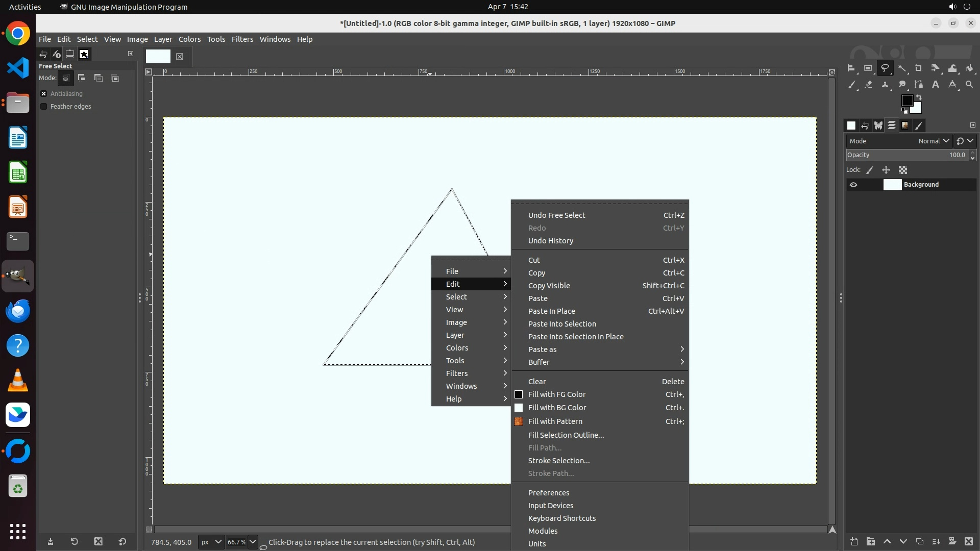Select the Fuzzy Select magic wand tool
Viewport: 980px width, 551px height.
coord(902,68)
